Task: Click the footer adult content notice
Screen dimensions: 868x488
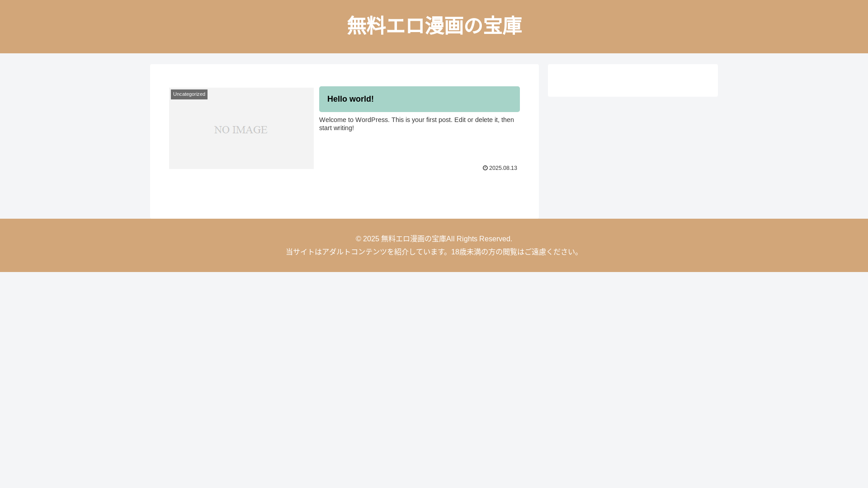Action: coord(434,252)
